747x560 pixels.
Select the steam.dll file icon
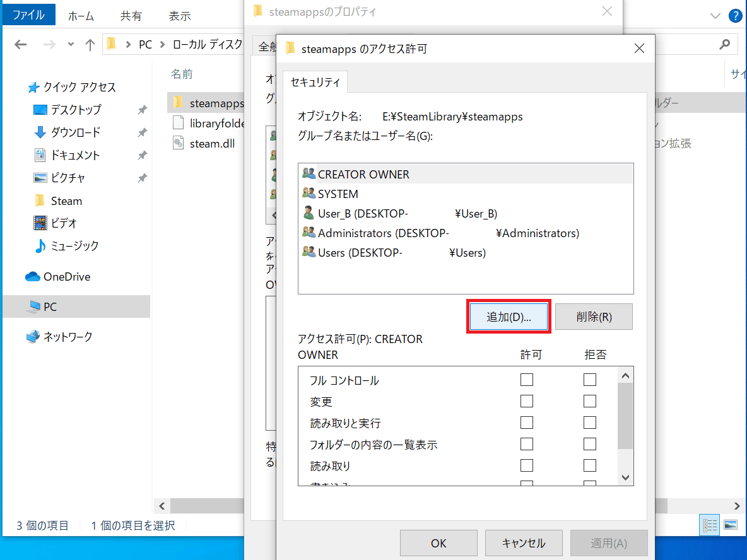178,143
